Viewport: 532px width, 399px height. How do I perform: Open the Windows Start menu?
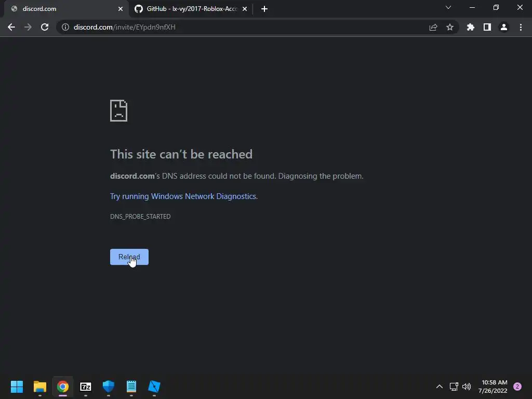pos(17,387)
